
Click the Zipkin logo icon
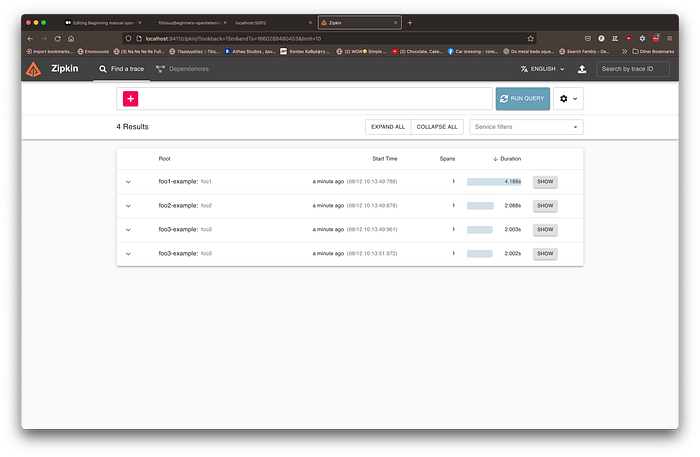click(x=33, y=69)
